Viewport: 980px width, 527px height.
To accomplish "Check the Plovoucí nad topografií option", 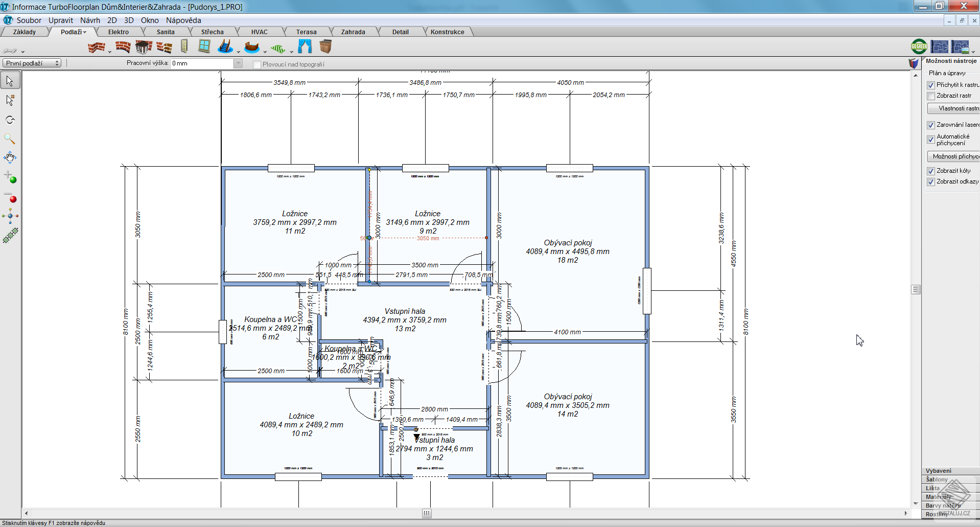I will [x=257, y=64].
